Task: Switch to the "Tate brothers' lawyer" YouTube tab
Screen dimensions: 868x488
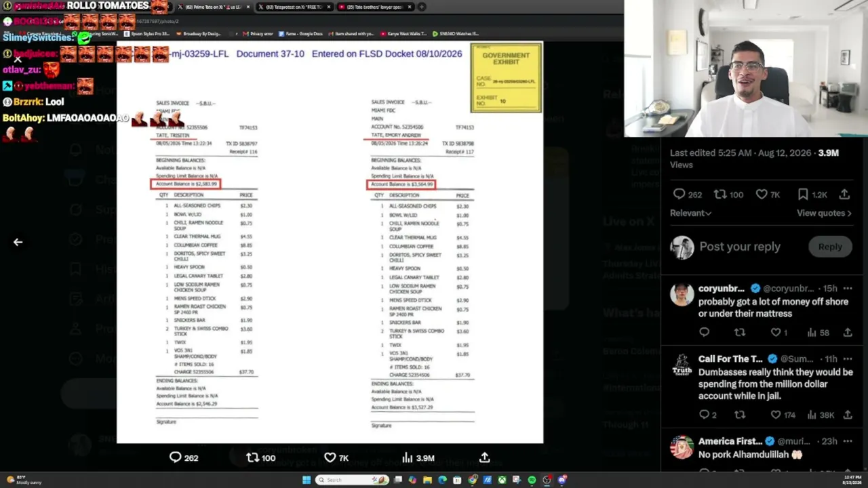Action: [376, 7]
